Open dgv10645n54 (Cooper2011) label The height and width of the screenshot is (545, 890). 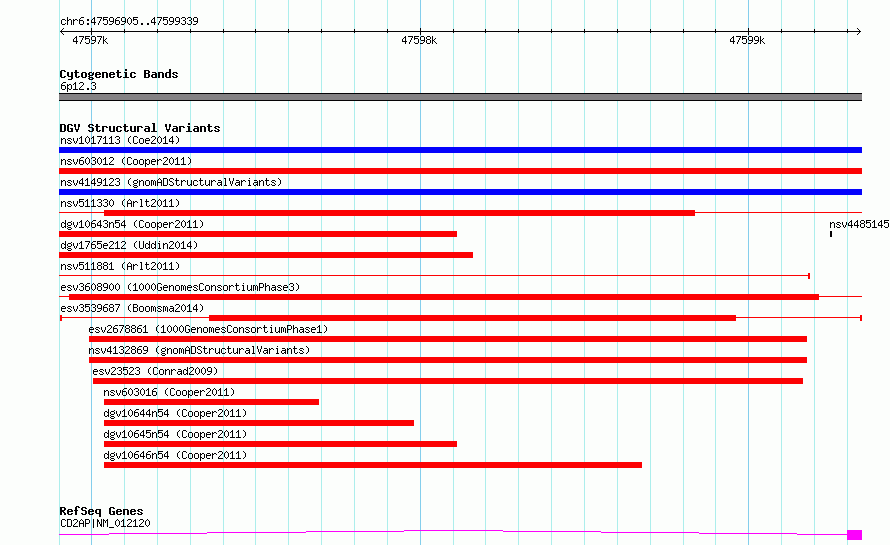point(175,434)
